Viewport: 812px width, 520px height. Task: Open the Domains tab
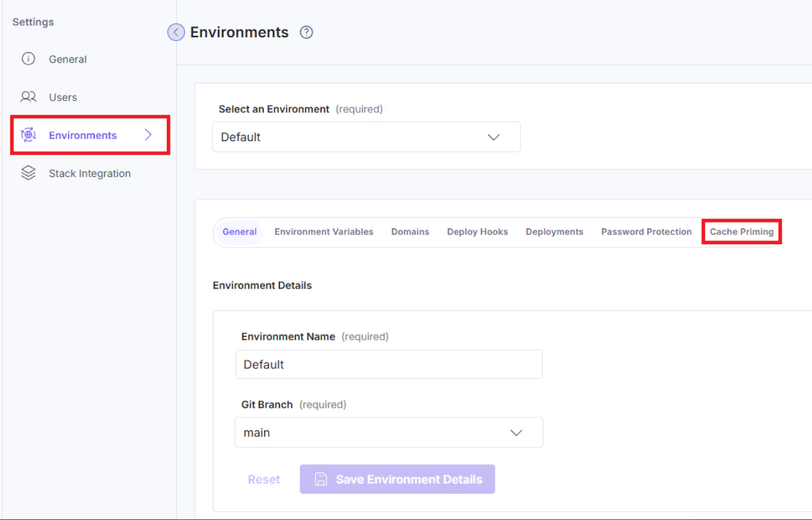tap(410, 232)
